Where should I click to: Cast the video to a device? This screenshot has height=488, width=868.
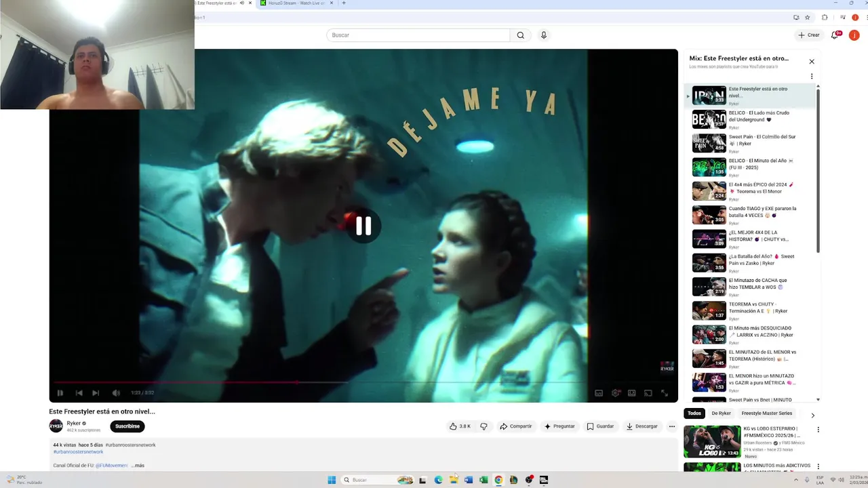pyautogui.click(x=648, y=393)
